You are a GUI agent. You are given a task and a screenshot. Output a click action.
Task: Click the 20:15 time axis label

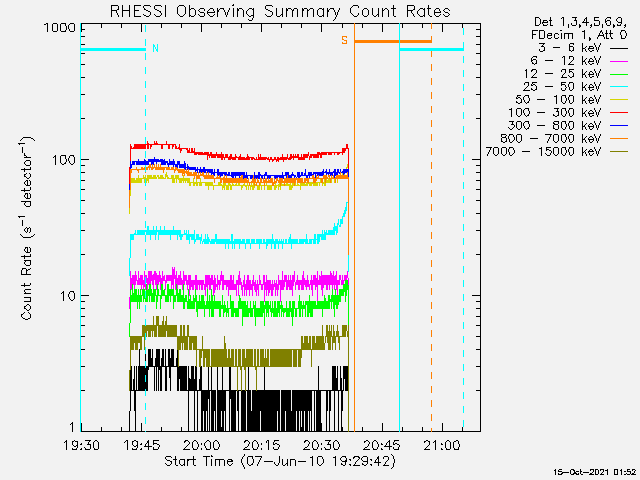(x=261, y=445)
